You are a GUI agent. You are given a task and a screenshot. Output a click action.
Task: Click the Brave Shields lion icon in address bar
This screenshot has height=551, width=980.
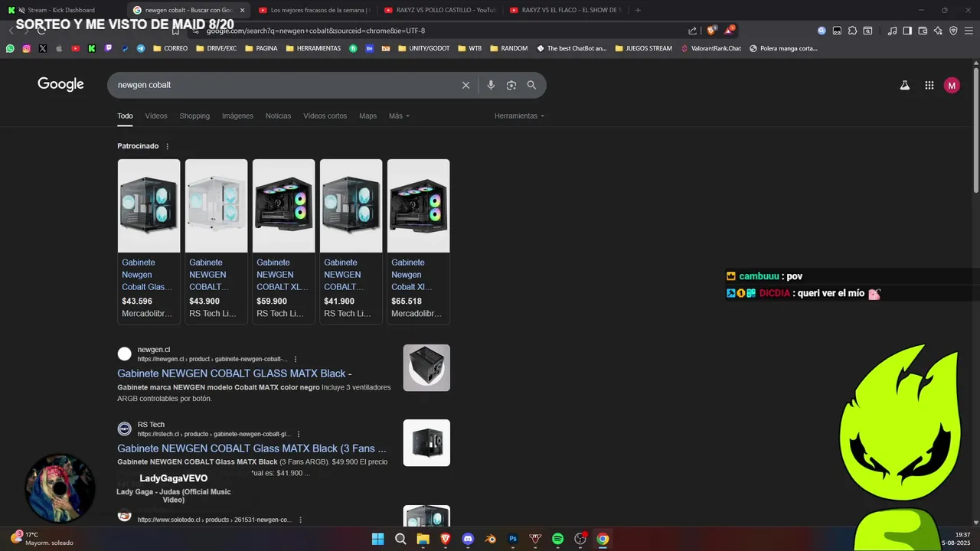[711, 31]
